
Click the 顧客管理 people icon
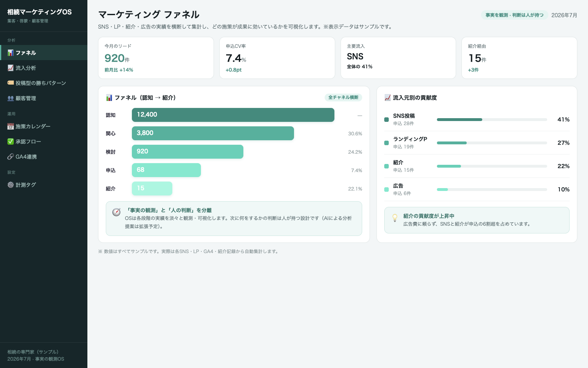(x=11, y=98)
